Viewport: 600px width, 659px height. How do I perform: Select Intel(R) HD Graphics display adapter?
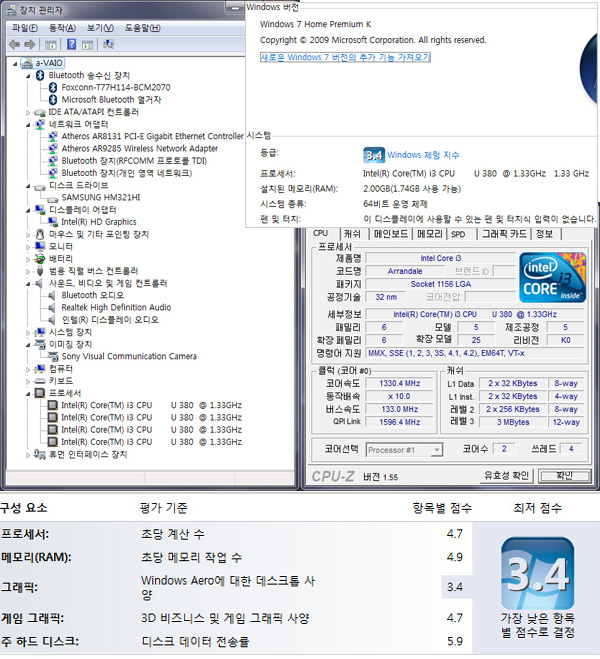point(99,222)
